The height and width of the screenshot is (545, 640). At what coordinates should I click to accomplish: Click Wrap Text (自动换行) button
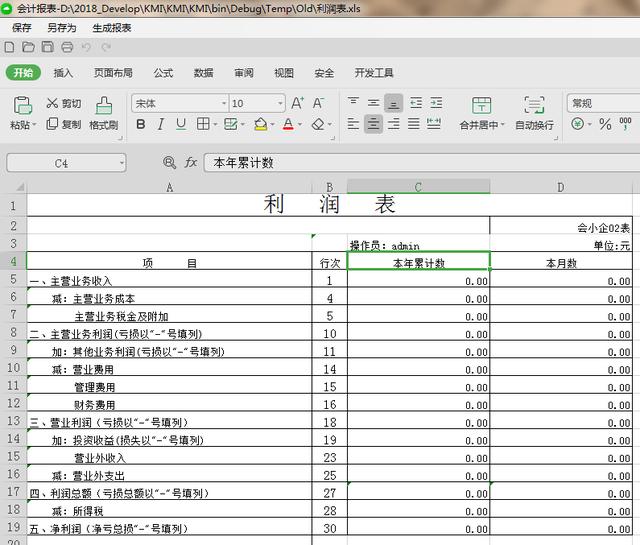coord(534,113)
